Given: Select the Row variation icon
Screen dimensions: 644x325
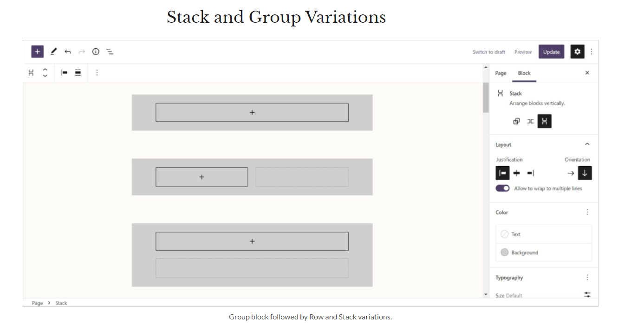Looking at the screenshot, I should tap(530, 121).
